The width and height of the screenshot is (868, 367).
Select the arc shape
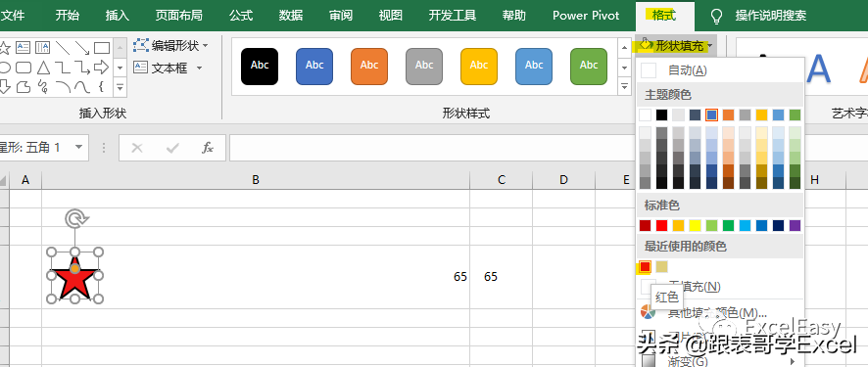click(63, 87)
